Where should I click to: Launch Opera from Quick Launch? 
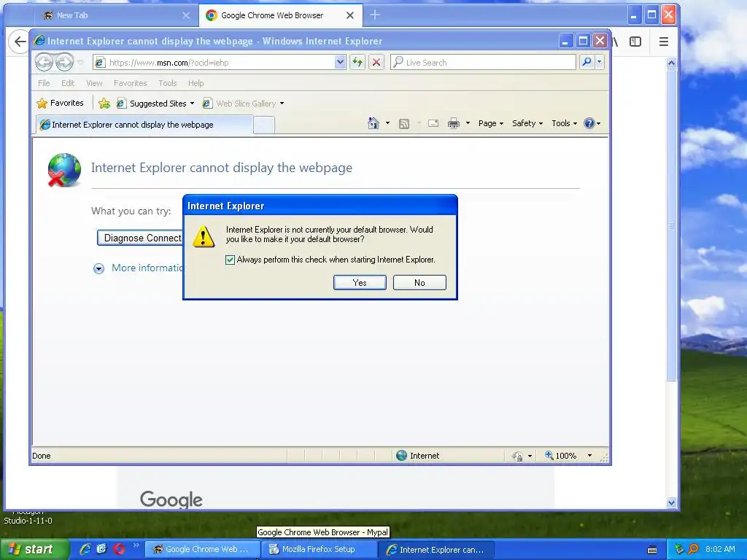119,549
